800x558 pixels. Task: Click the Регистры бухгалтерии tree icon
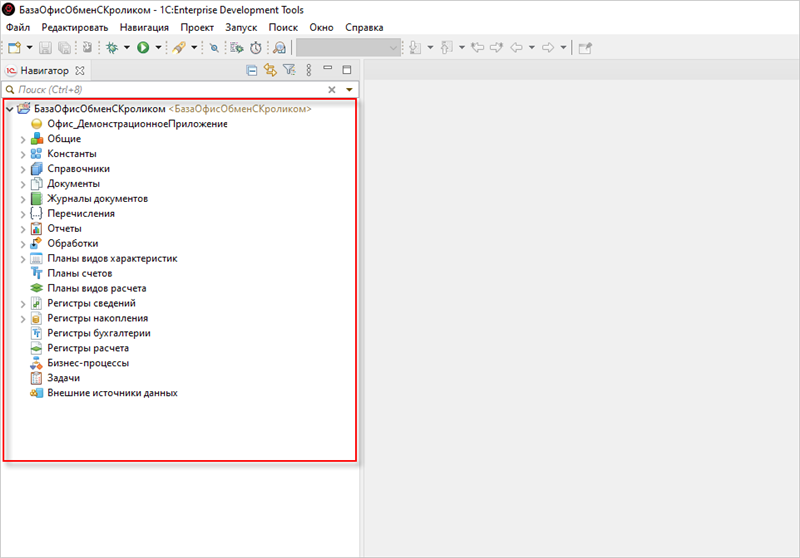36,333
